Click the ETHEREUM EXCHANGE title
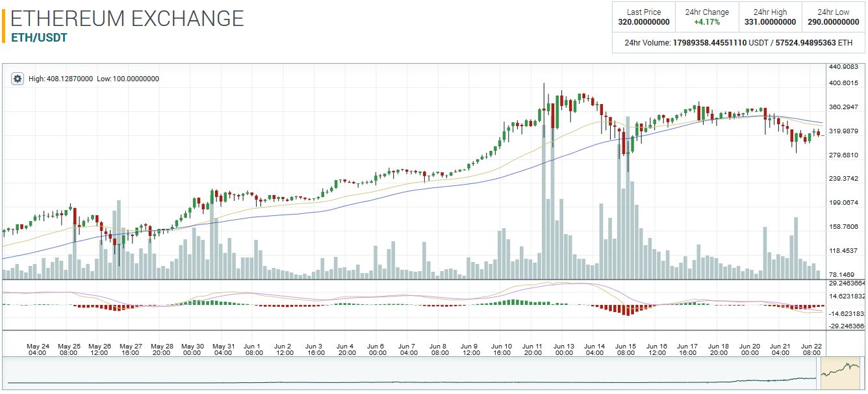Image resolution: width=868 pixels, height=394 pixels. (x=127, y=18)
